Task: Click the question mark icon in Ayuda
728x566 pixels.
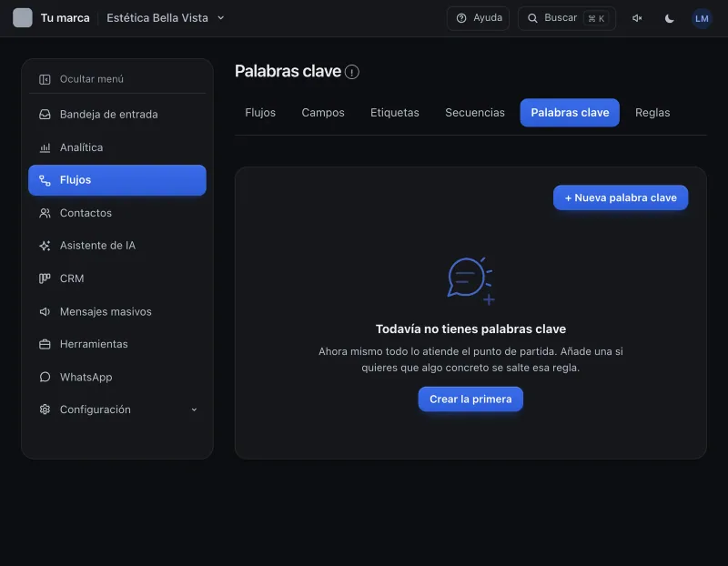Action: (461, 18)
